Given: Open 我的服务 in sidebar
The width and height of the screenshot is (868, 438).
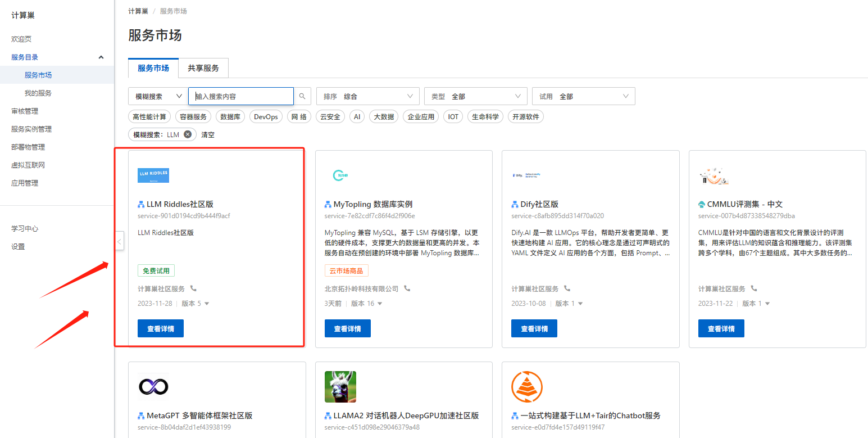Looking at the screenshot, I should coord(38,93).
